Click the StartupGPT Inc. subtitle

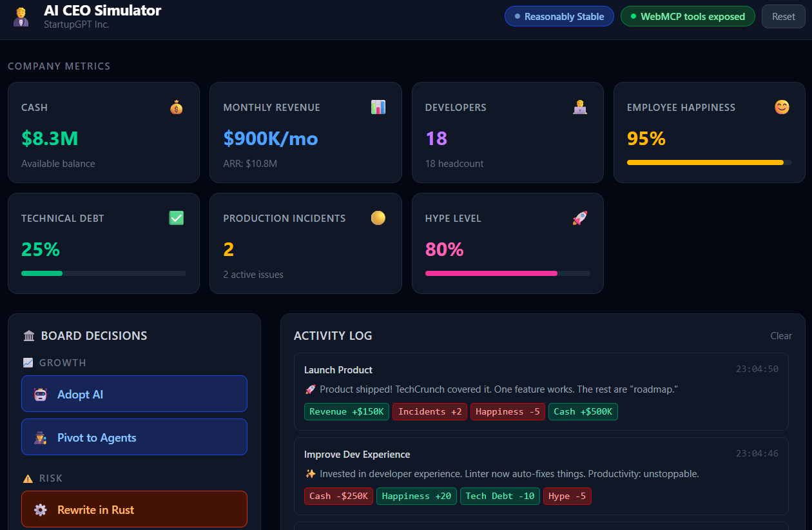[77, 25]
